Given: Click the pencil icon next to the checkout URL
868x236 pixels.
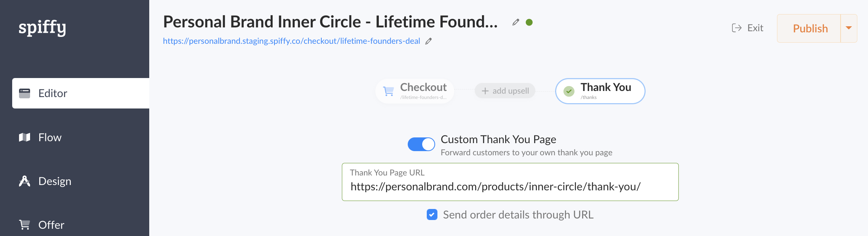Looking at the screenshot, I should (428, 41).
